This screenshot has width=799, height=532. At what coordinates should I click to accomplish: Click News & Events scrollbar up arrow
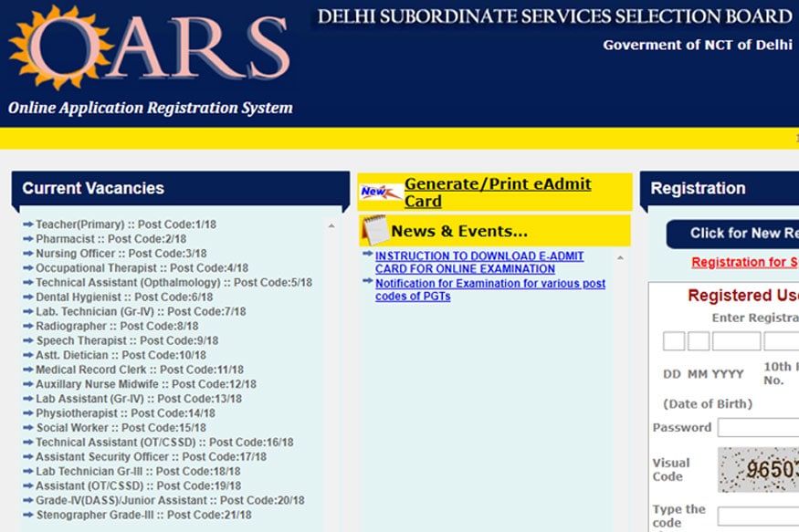pos(620,257)
